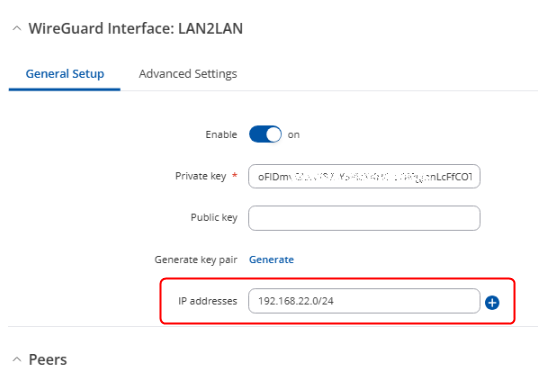This screenshot has width=538, height=373.
Task: Click the "Private key" label
Action: (201, 176)
